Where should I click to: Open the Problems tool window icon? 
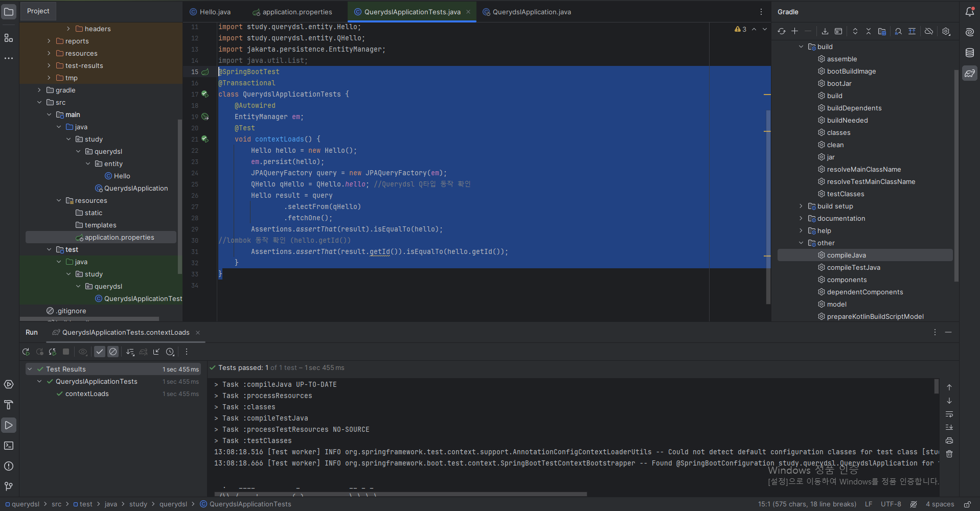pyautogui.click(x=9, y=466)
